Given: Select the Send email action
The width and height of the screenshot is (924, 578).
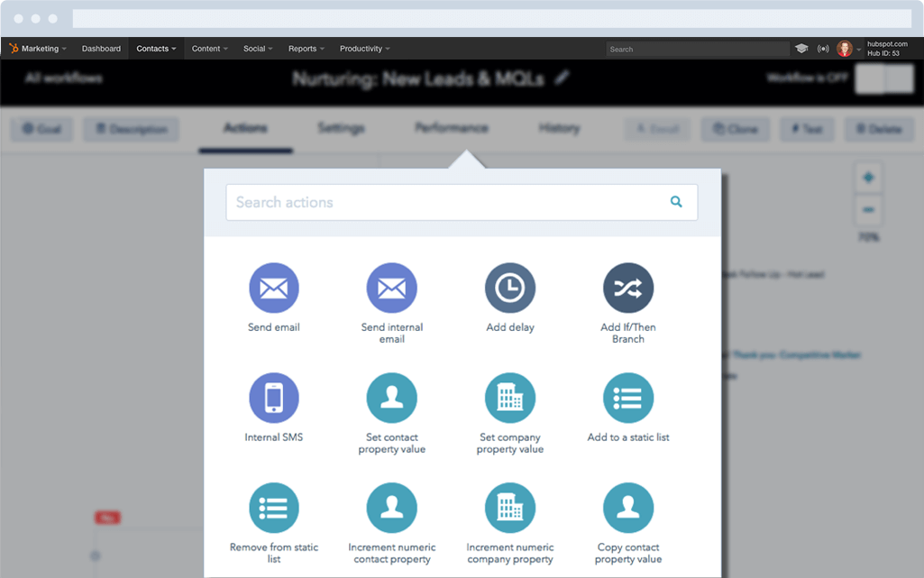Looking at the screenshot, I should [x=273, y=287].
